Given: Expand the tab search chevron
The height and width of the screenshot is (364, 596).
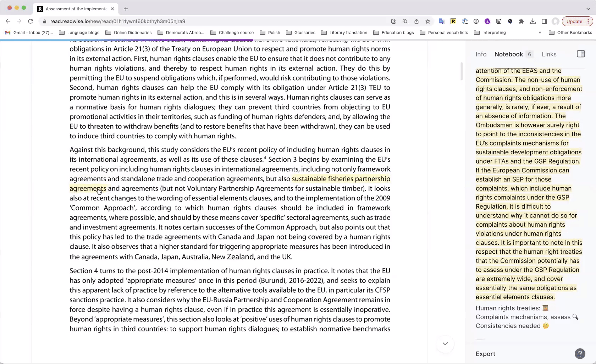Looking at the screenshot, I should [x=588, y=9].
